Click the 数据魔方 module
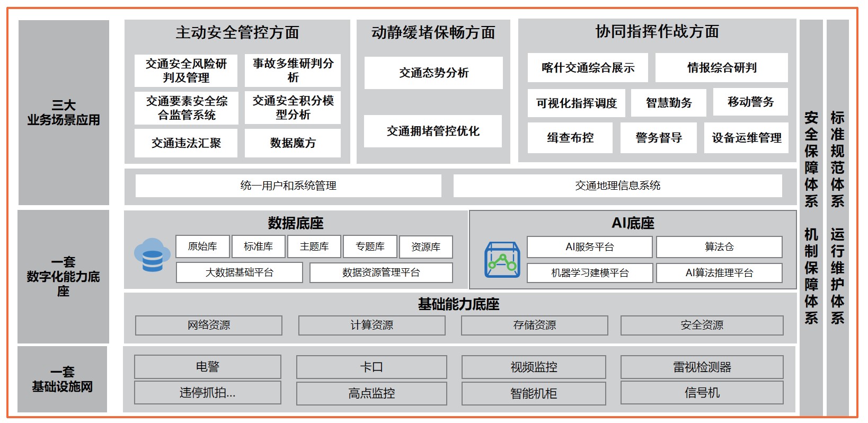The height and width of the screenshot is (423, 868). click(x=293, y=143)
